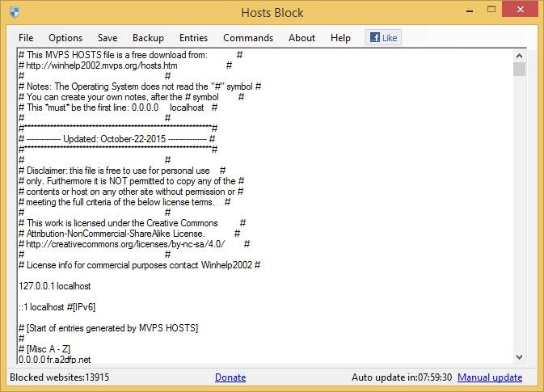Click 'only. Furthermore it is NOT permitted' line
The width and height of the screenshot is (544, 392).
click(x=132, y=181)
